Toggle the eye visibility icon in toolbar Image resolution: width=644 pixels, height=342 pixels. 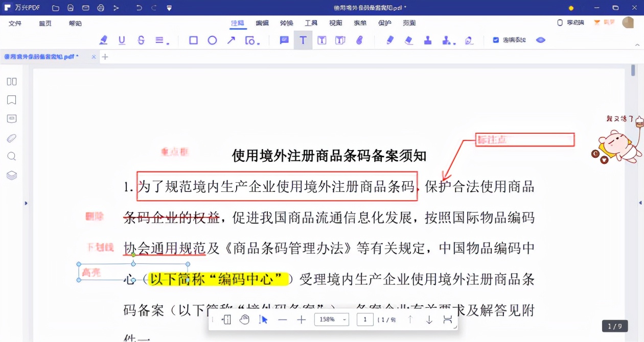[x=540, y=40]
